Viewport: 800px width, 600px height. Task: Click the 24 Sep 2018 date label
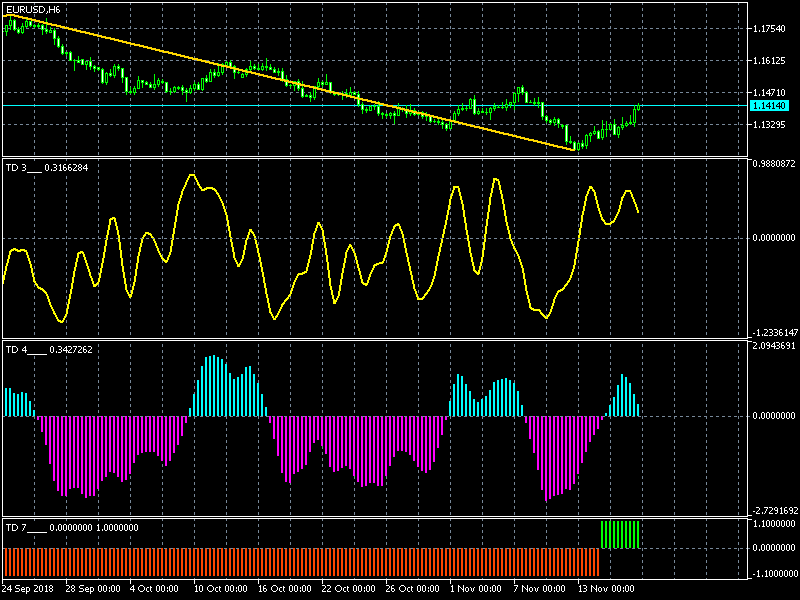coord(28,588)
